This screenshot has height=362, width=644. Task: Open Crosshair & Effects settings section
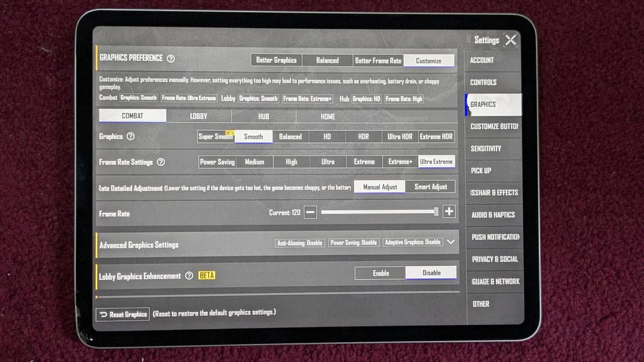click(494, 192)
